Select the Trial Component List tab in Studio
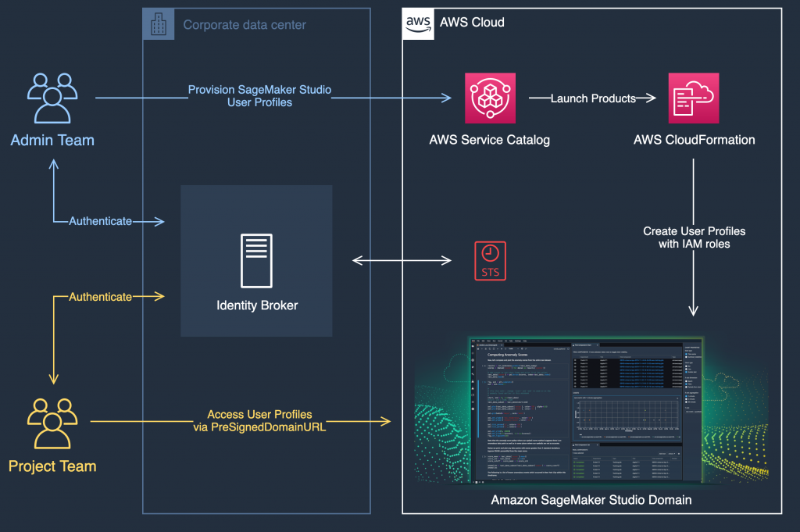Image resolution: width=800 pixels, height=532 pixels. tap(584, 445)
